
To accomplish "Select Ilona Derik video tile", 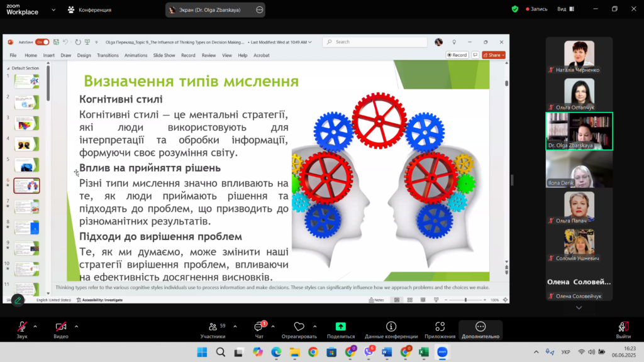I will click(x=579, y=170).
